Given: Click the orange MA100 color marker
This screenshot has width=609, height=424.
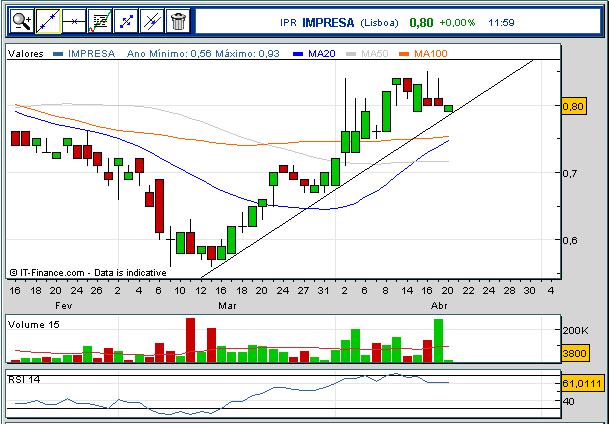Looking at the screenshot, I should [x=404, y=54].
